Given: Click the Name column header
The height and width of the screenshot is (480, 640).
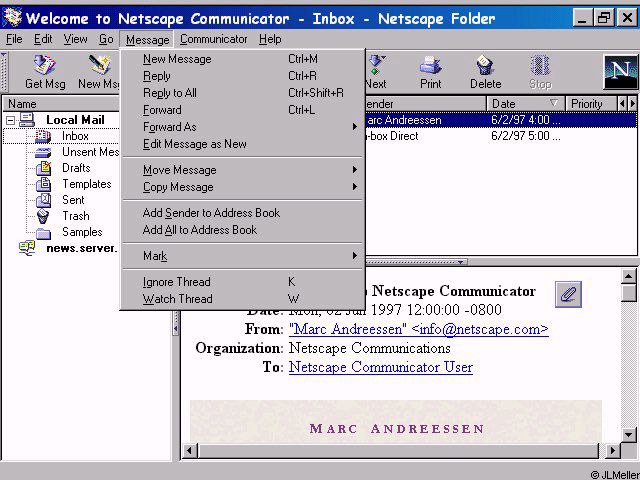Looking at the screenshot, I should (61, 104).
